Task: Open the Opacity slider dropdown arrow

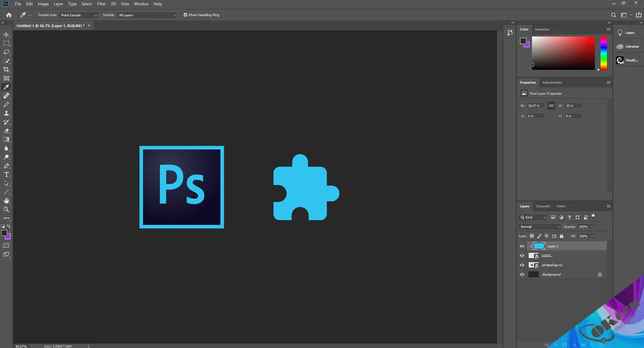Action: [x=592, y=227]
